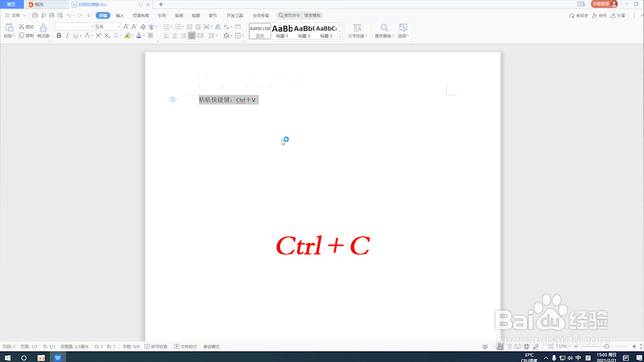Click 协作 collaborate button
644x362 pixels.
pyautogui.click(x=599, y=15)
